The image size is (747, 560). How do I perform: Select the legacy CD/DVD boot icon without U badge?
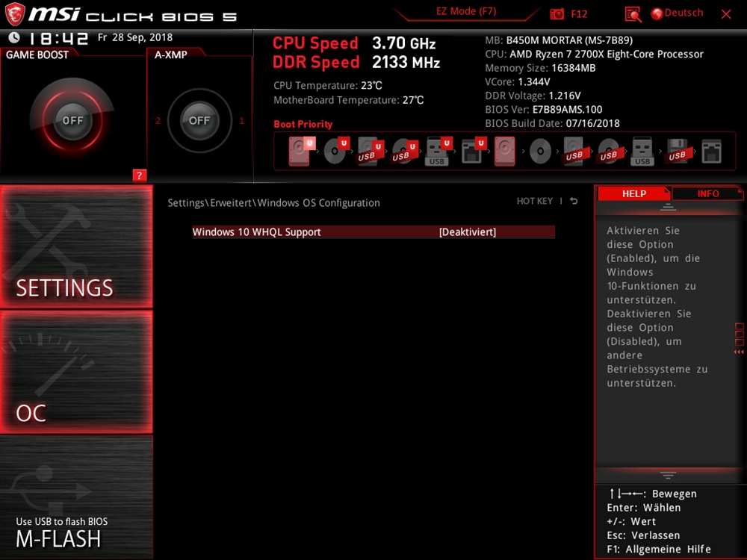540,152
